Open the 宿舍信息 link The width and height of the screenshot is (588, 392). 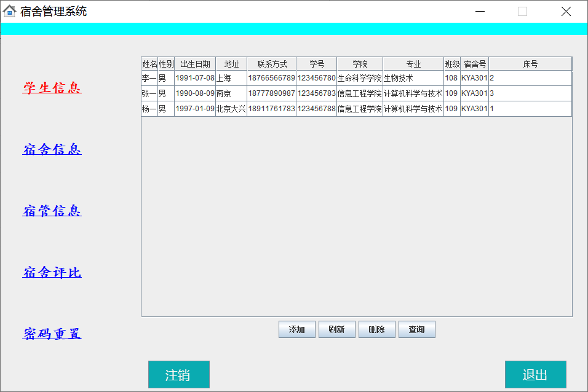52,149
